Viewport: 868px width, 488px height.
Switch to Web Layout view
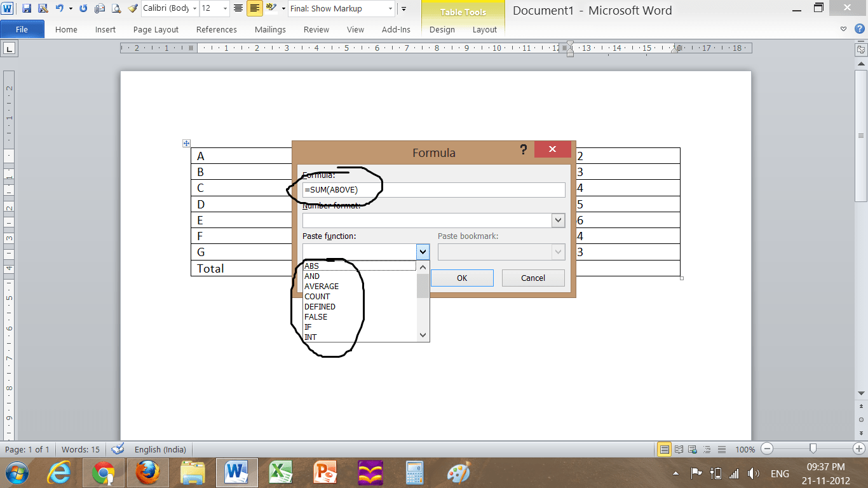(692, 449)
